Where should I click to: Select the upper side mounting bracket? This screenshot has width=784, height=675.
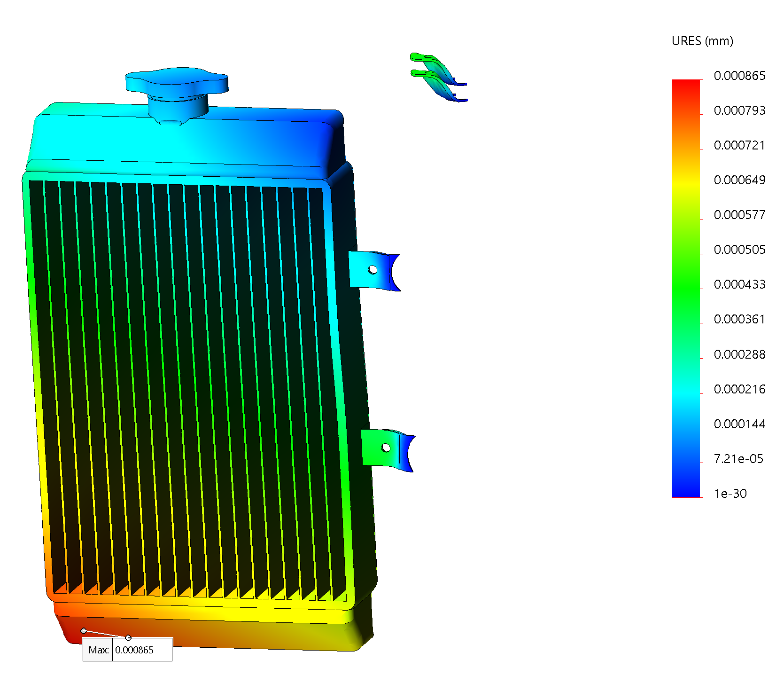(374, 271)
